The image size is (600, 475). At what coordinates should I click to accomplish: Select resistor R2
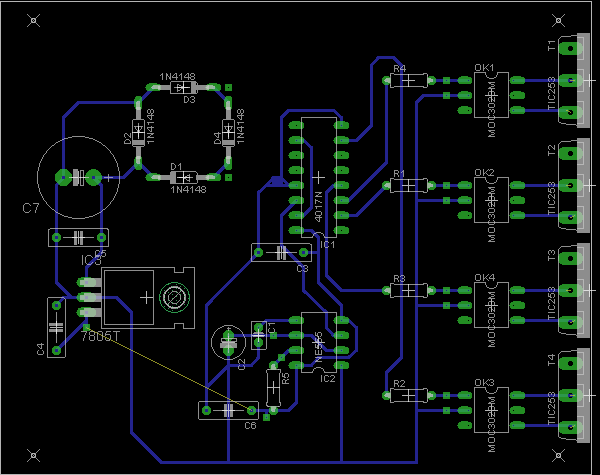click(409, 395)
